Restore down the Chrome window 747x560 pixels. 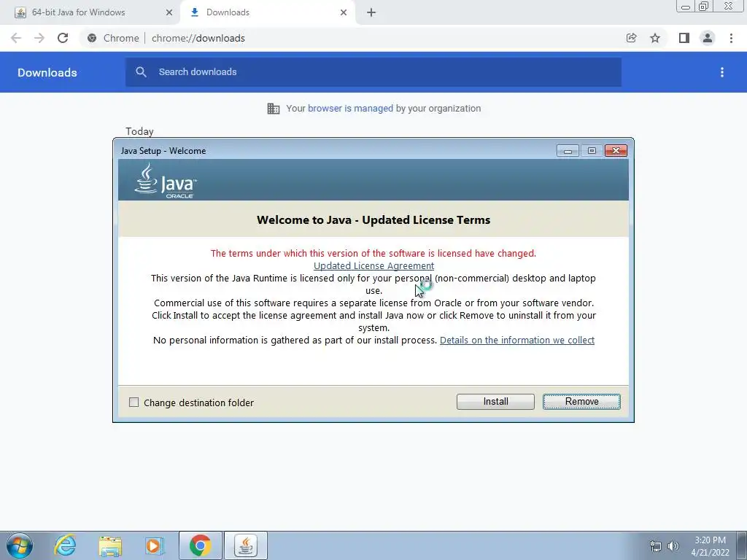(x=704, y=6)
